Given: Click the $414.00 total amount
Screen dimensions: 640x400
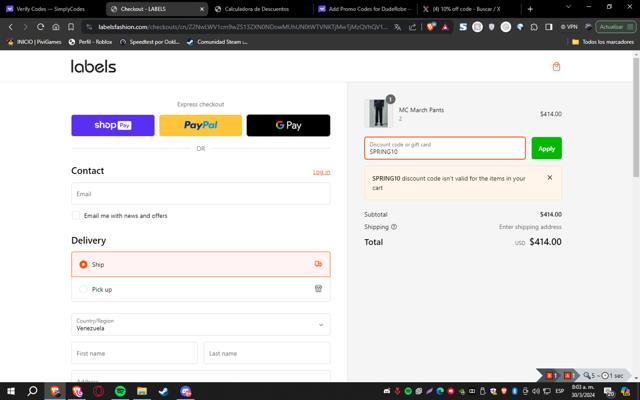Looking at the screenshot, I should click(545, 242).
